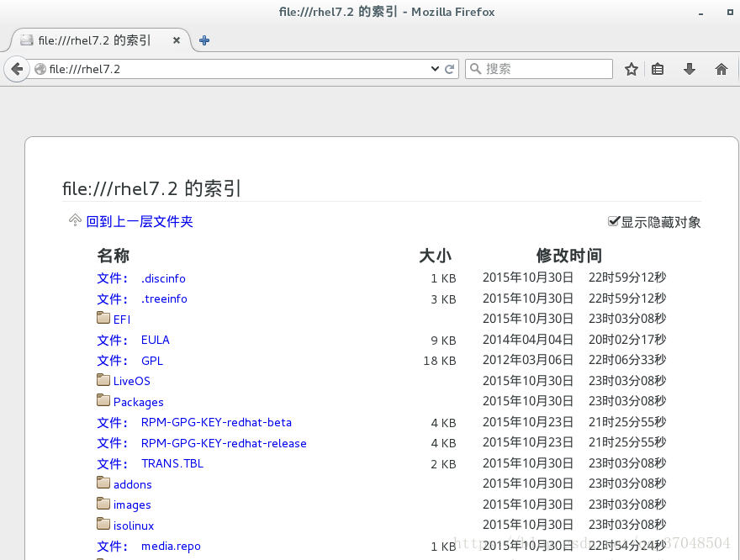
Task: Click the images directory name link
Action: click(x=132, y=505)
